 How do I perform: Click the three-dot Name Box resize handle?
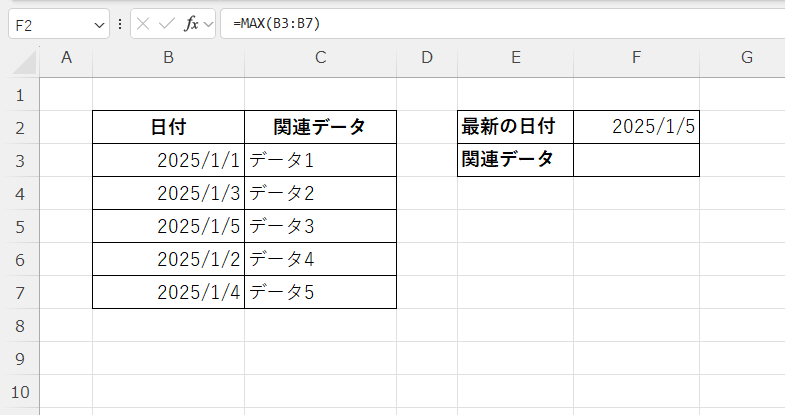pos(120,23)
